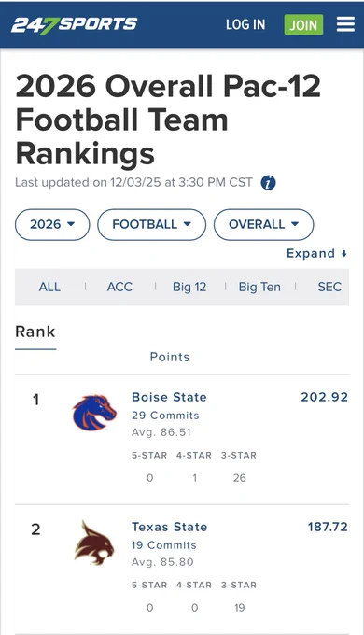Click the Texas State Bobcats logo

pyautogui.click(x=94, y=543)
